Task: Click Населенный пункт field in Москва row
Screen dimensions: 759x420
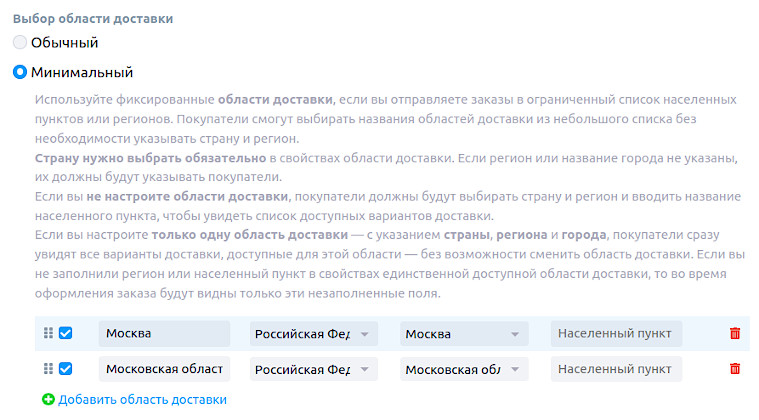Action: pyautogui.click(x=616, y=334)
